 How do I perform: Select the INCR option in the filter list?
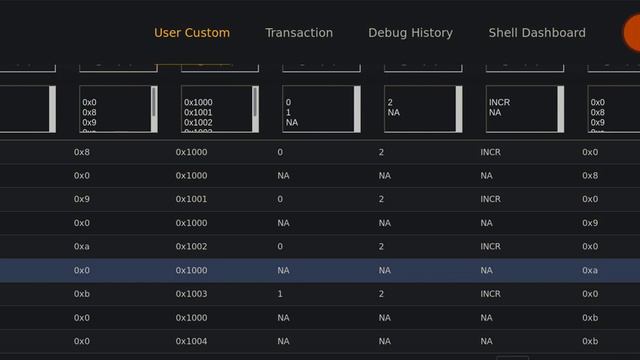500,102
